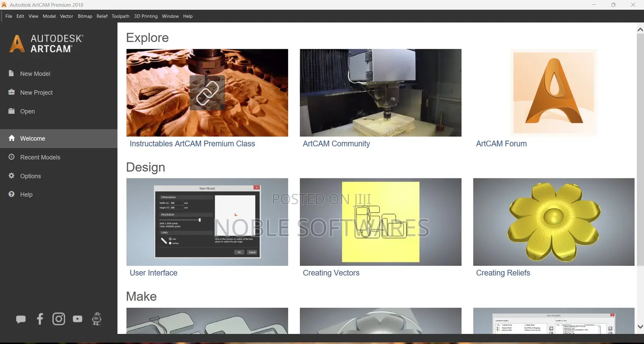
Task: Open the Creating Vectors tutorial link
Action: [x=331, y=273]
